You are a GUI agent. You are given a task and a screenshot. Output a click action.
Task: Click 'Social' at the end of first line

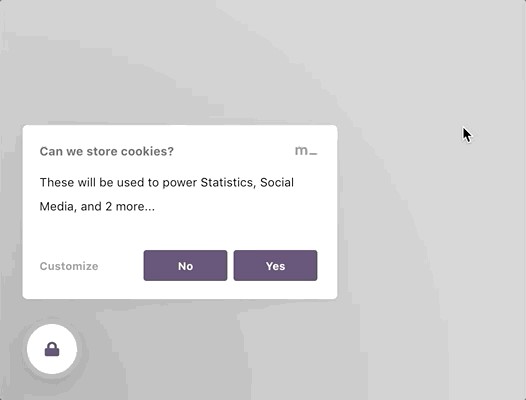click(x=277, y=183)
